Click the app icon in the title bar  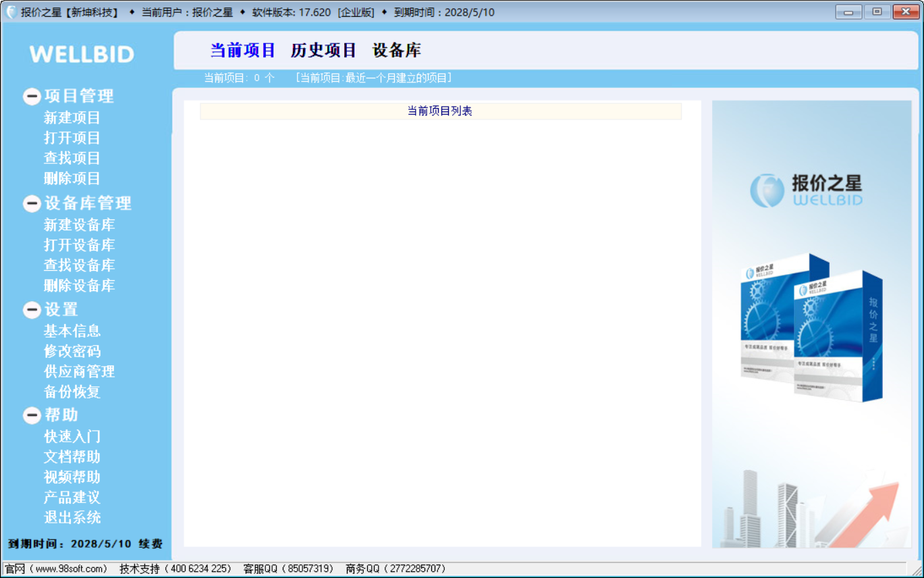(11, 12)
